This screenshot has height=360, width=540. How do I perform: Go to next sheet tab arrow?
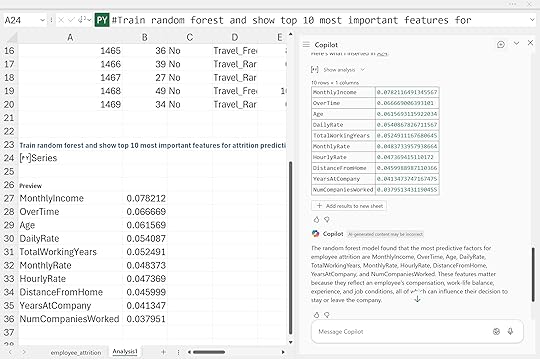pos(24,352)
